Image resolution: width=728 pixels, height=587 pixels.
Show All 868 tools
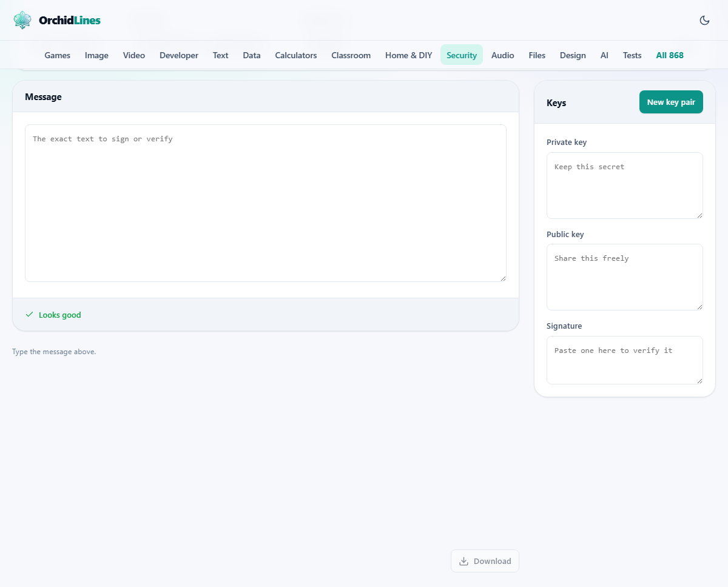[670, 55]
